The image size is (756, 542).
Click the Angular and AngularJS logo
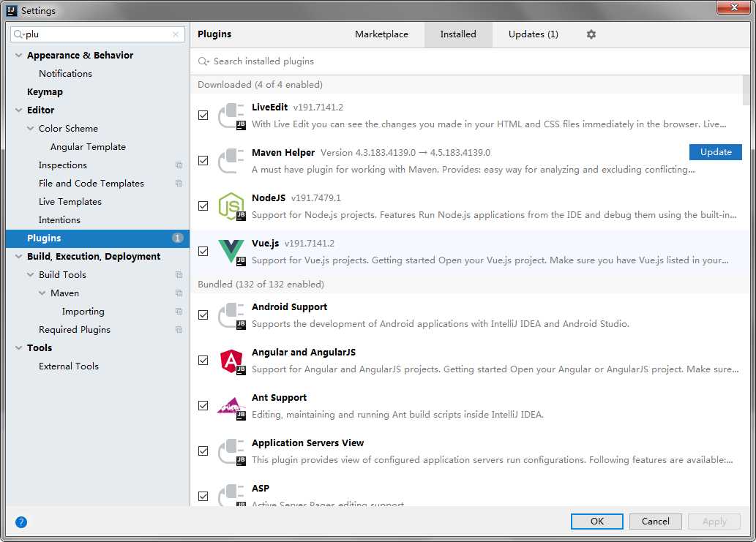click(x=231, y=361)
